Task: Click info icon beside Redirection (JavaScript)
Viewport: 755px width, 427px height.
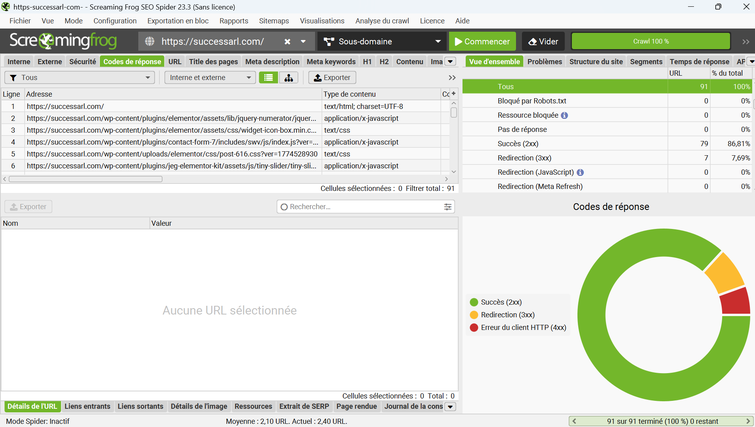Action: tap(580, 172)
